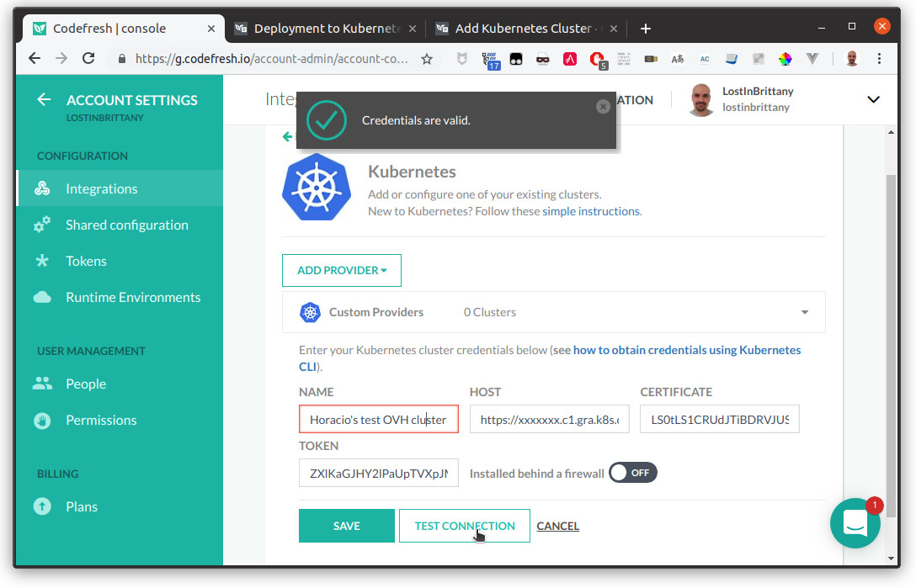Open Plans under the Billing section
The image size is (916, 588).
point(82,506)
